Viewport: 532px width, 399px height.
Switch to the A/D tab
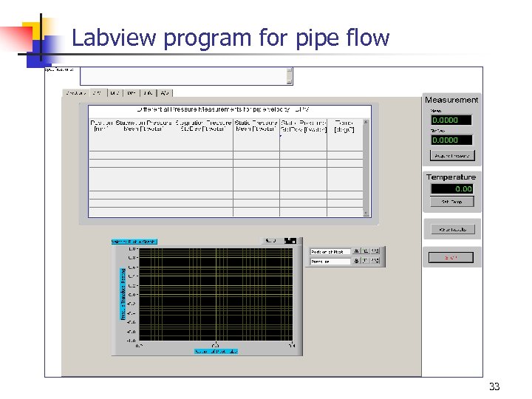pos(165,92)
